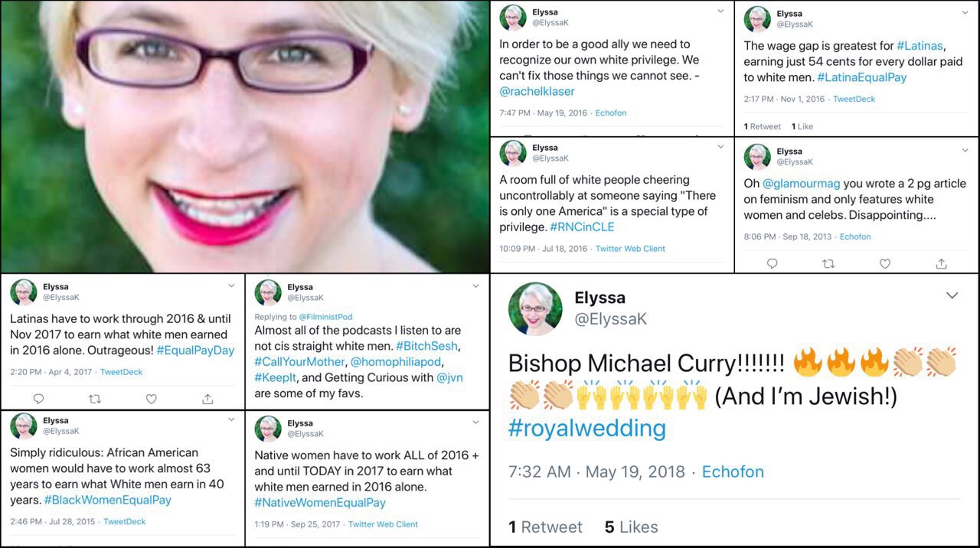
Task: Open the @rachelklaser mention link
Action: click(x=537, y=91)
